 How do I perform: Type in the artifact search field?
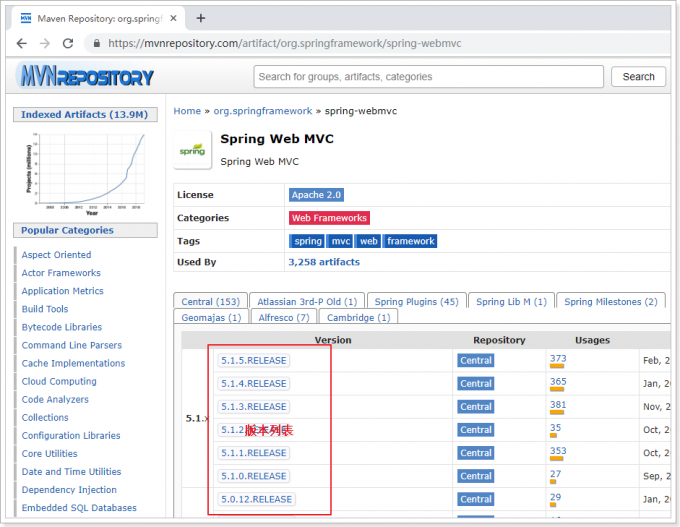(430, 77)
